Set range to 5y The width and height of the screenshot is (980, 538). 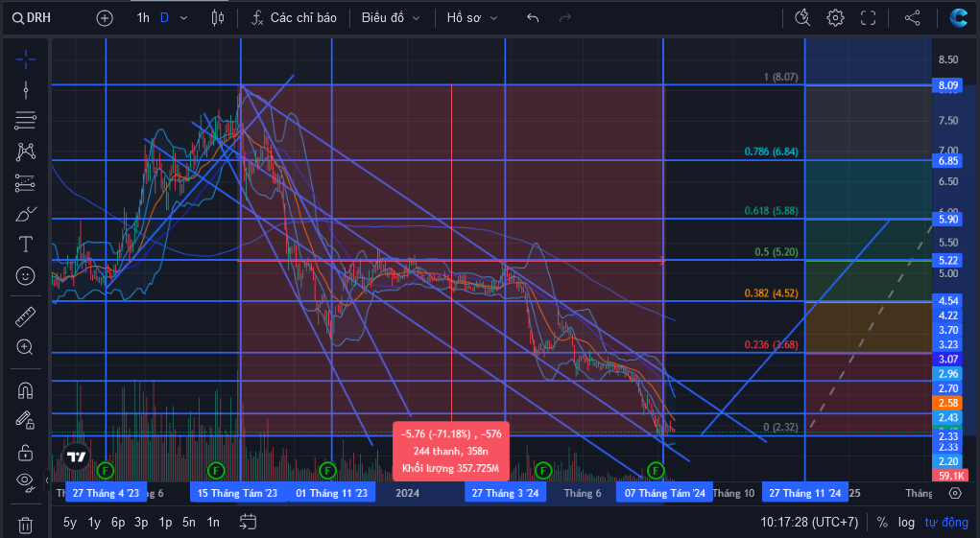click(x=70, y=523)
